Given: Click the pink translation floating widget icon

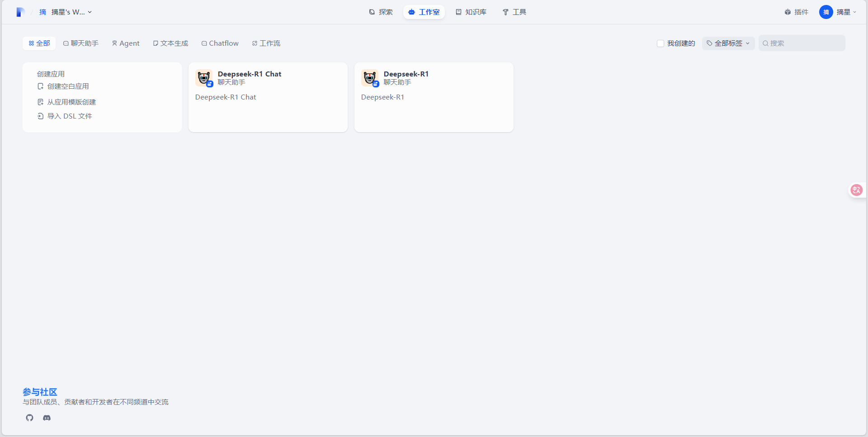Looking at the screenshot, I should 856,190.
